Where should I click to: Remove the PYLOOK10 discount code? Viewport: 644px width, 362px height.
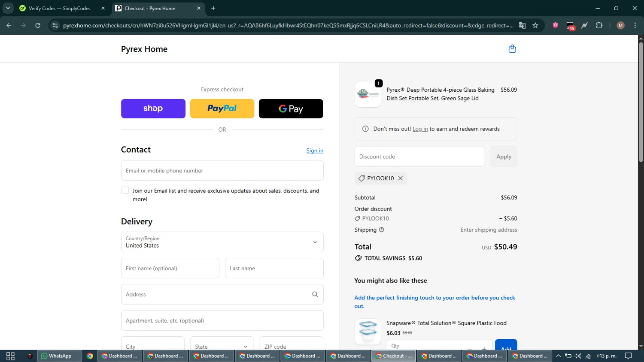point(401,178)
